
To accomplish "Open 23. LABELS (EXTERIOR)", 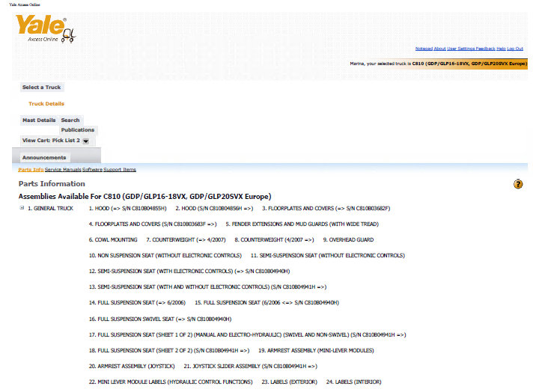I will (289, 382).
